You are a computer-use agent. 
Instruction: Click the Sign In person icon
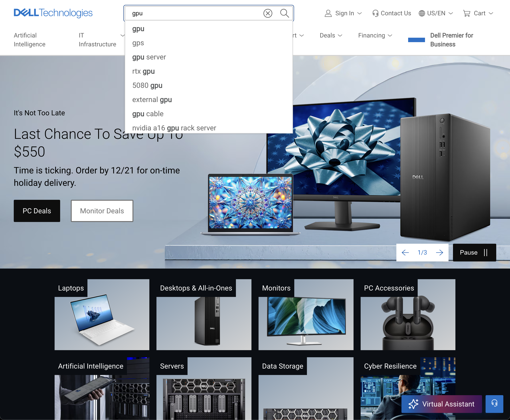328,13
